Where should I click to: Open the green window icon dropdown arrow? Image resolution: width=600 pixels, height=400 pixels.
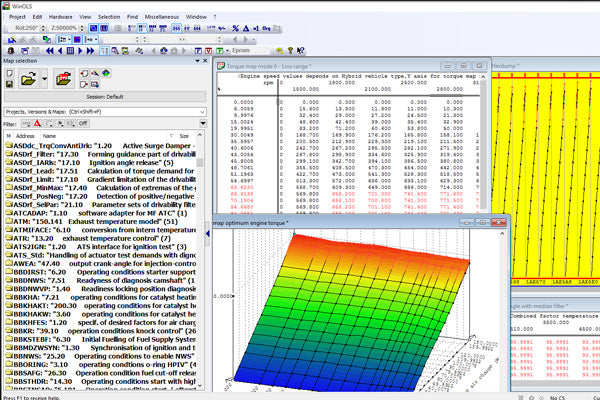(x=227, y=51)
